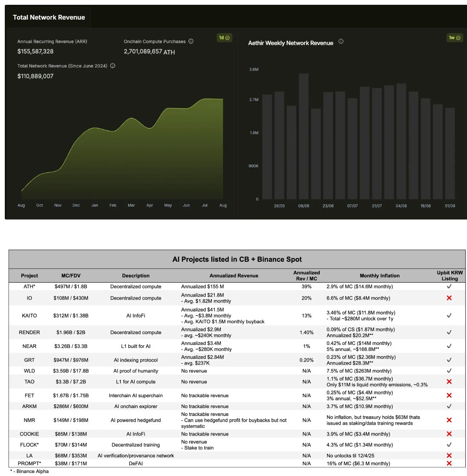
Task: Click the check mark in KAITO row
Action: click(x=450, y=315)
